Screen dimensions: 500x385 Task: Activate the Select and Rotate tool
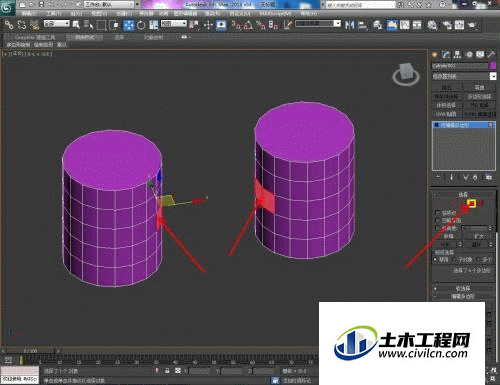[x=141, y=25]
